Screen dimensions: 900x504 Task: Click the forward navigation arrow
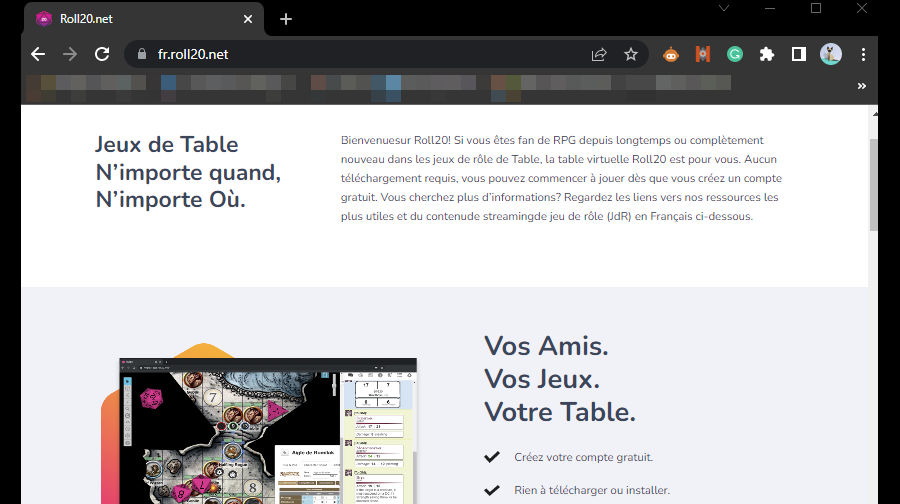(70, 54)
